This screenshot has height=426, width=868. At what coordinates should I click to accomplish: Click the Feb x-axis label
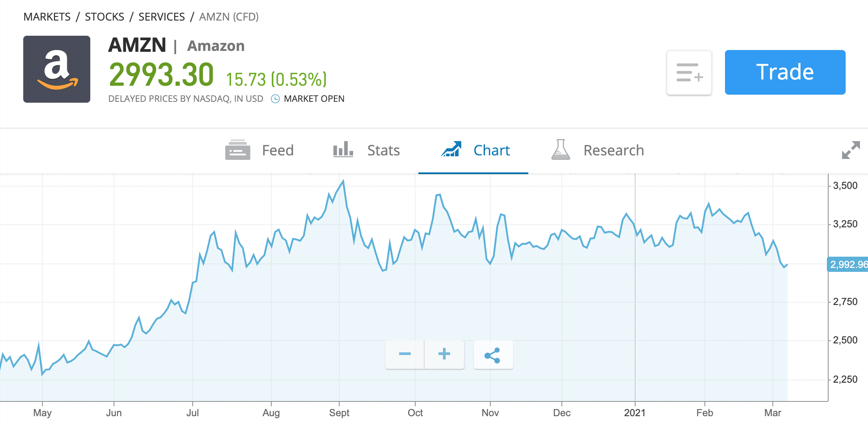[x=705, y=413]
